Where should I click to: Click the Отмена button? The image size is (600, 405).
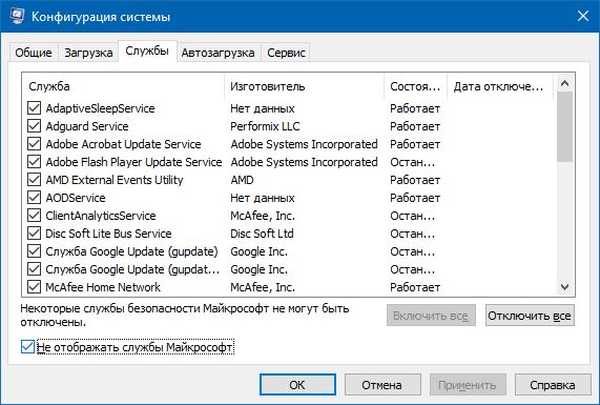pos(382,385)
